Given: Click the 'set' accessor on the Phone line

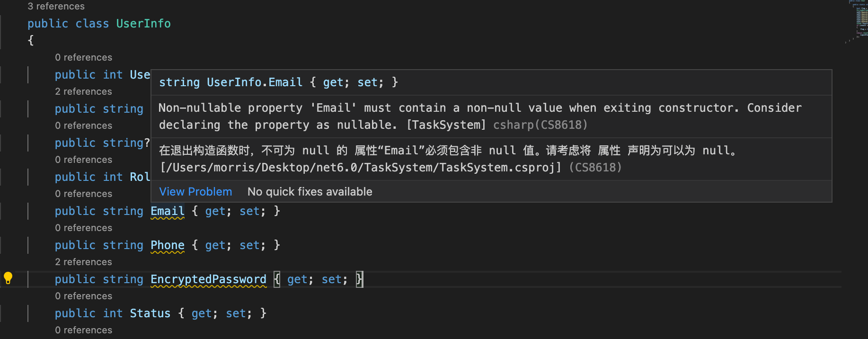Looking at the screenshot, I should coord(249,245).
